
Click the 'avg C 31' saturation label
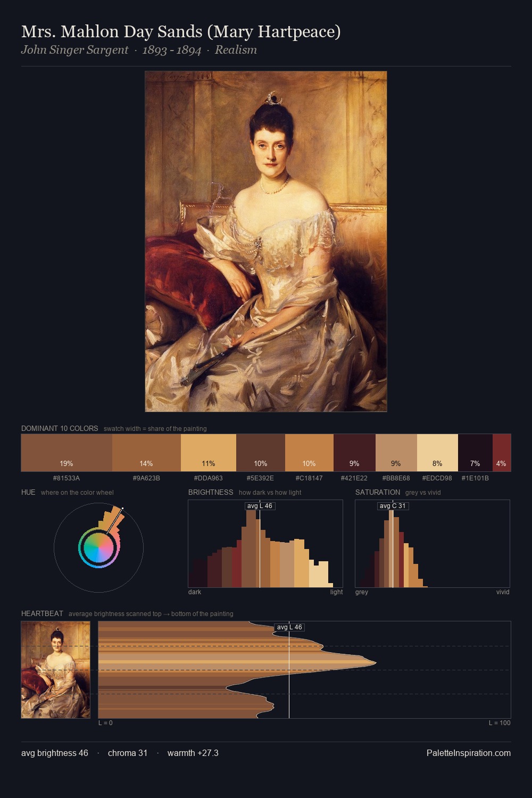(x=393, y=506)
